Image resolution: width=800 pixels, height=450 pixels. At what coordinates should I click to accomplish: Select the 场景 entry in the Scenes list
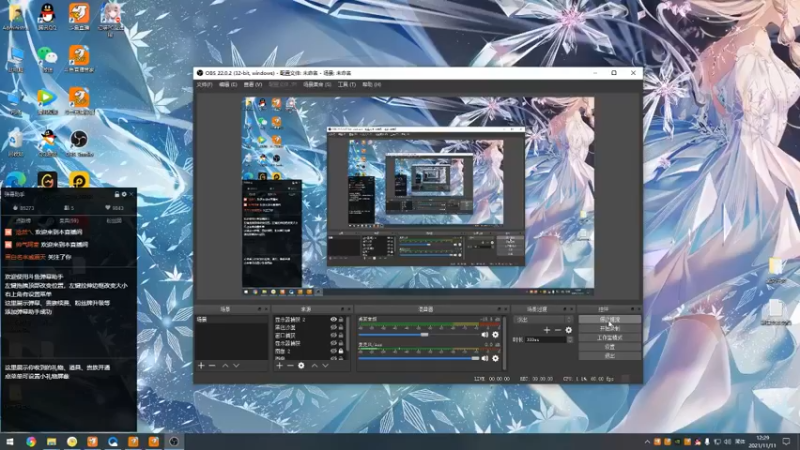[232, 319]
